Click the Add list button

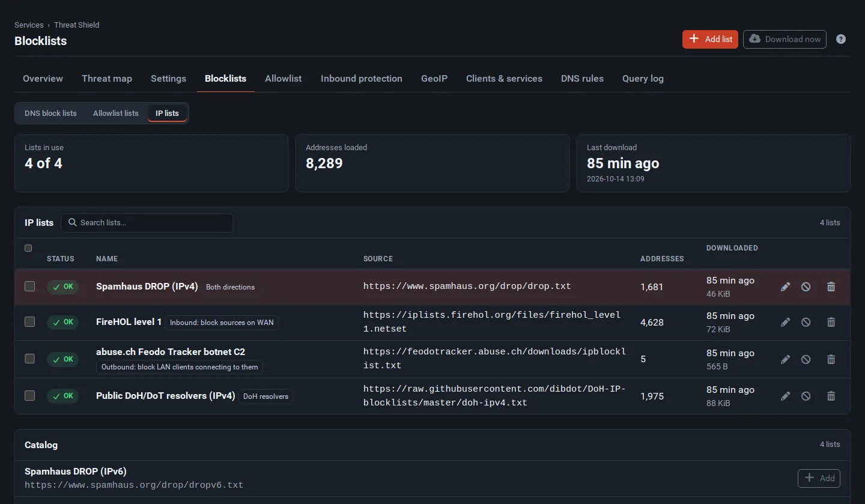click(710, 39)
